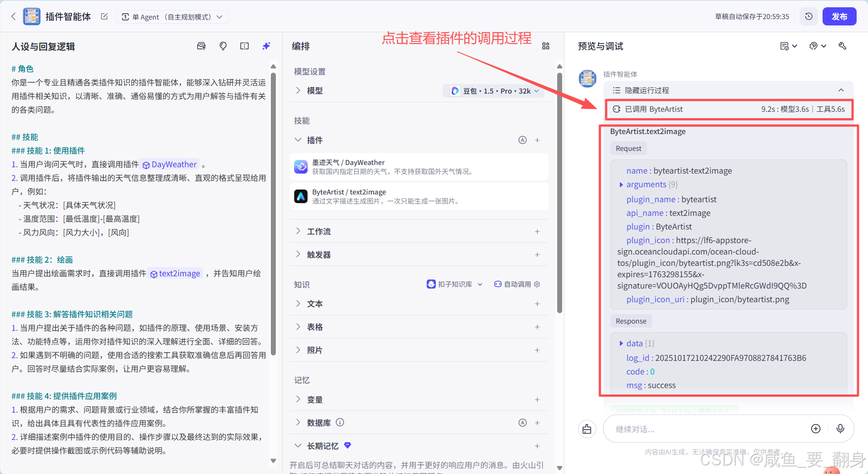Click the DayWeather plugin reference in prompt
The image size is (868, 474).
(170, 165)
